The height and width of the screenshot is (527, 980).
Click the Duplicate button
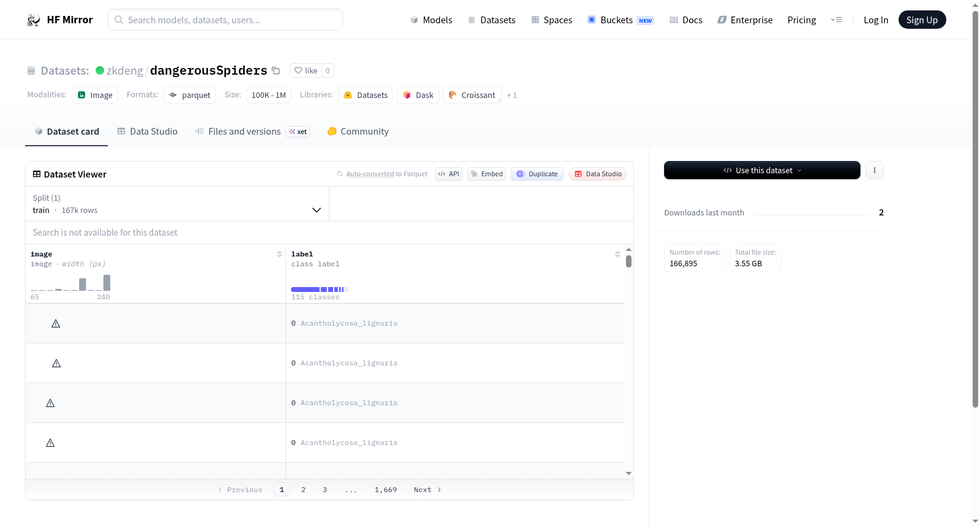tap(537, 174)
